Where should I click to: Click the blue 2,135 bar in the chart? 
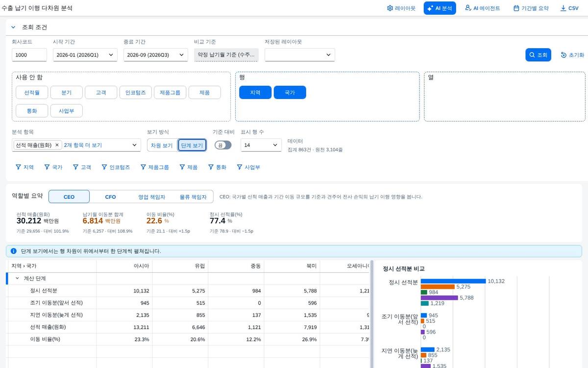(428, 350)
